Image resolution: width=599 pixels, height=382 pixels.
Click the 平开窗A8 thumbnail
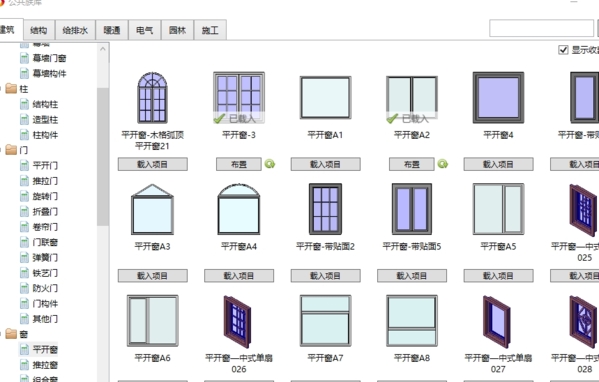412,320
